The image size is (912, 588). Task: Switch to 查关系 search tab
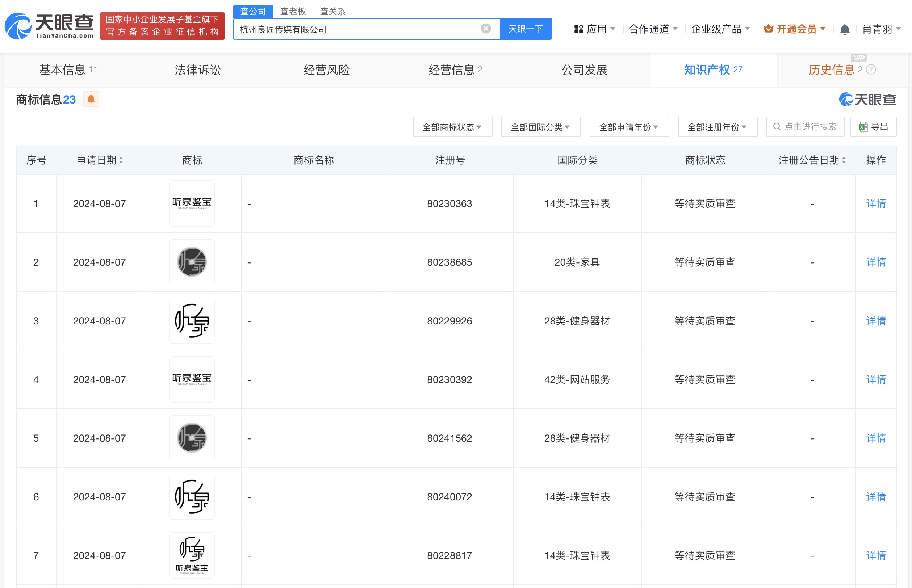(x=332, y=12)
